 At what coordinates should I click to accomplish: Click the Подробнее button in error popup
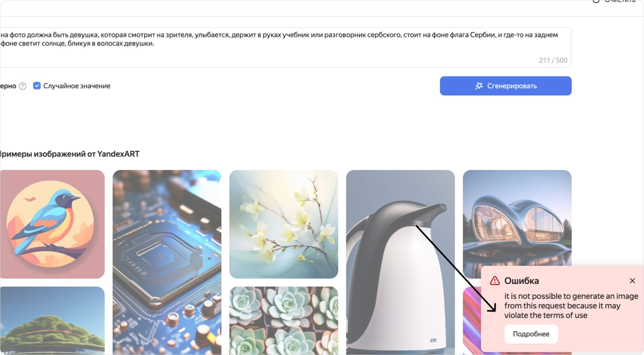click(x=531, y=334)
